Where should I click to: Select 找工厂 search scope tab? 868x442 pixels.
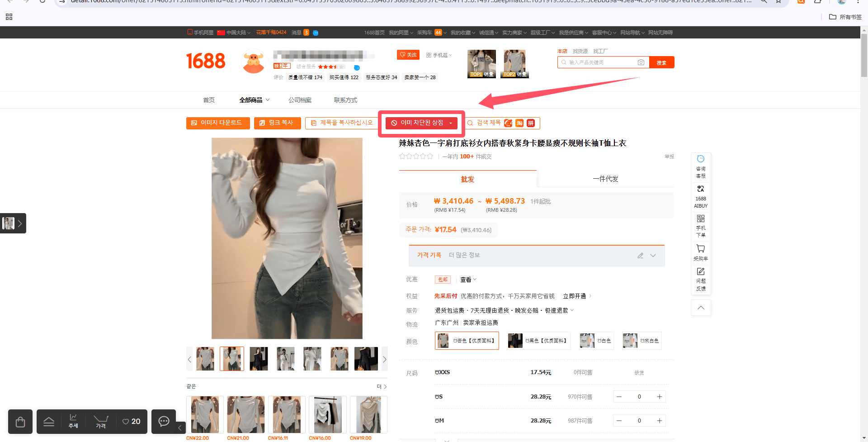click(600, 51)
